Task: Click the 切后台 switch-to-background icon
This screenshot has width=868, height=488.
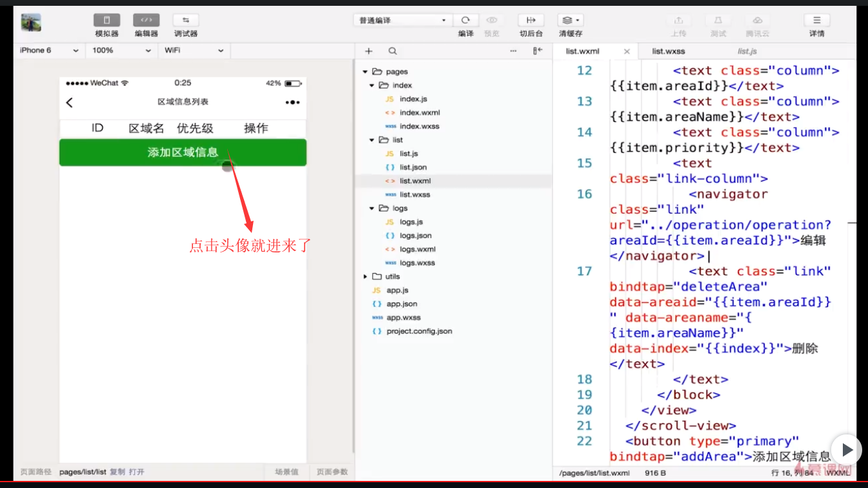Action: click(x=531, y=21)
